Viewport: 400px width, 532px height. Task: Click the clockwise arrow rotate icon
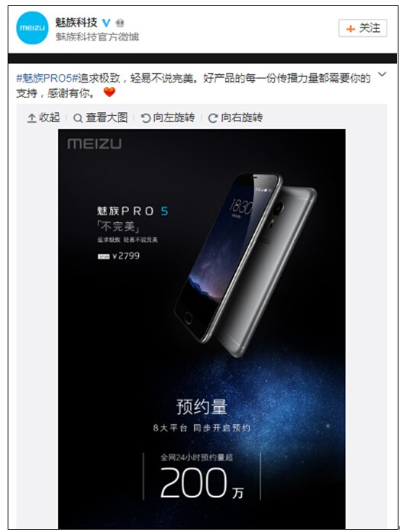point(213,118)
